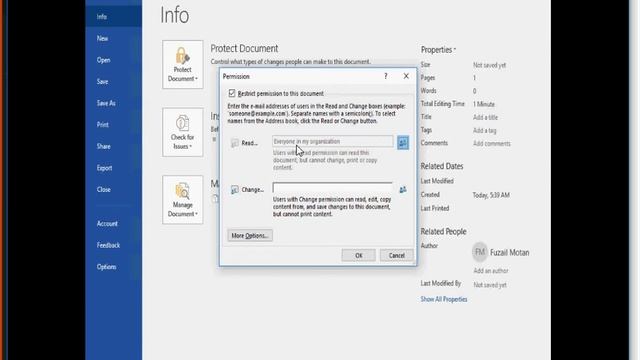Image resolution: width=640 pixels, height=360 pixels.
Task: Open address book icon beside Change field
Action: pyautogui.click(x=403, y=189)
